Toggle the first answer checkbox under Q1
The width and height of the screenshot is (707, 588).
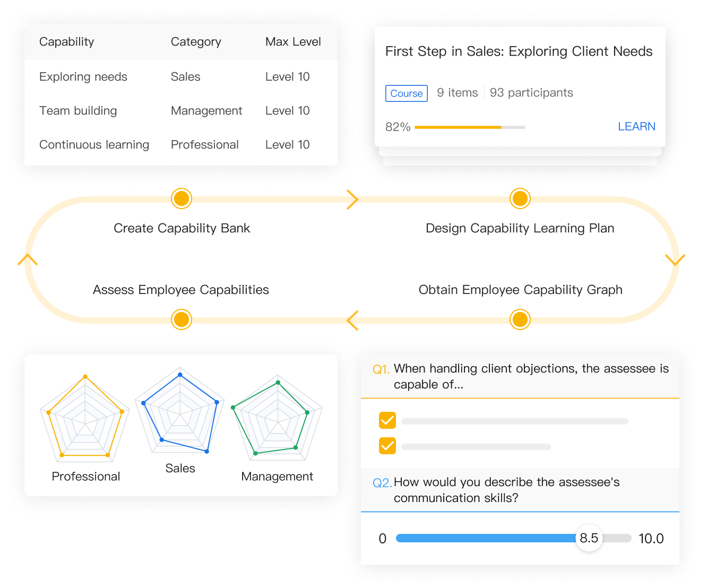click(x=387, y=420)
